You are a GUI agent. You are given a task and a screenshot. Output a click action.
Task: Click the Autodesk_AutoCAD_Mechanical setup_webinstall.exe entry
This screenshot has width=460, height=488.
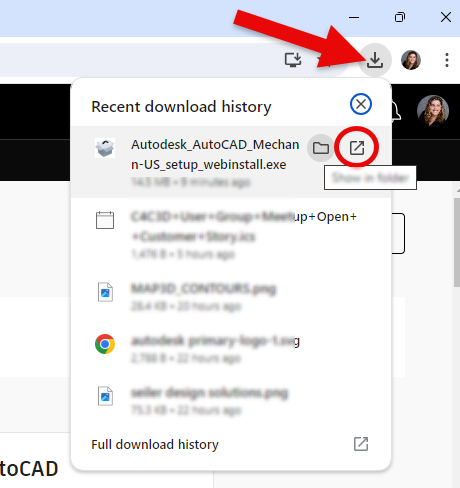231,162
